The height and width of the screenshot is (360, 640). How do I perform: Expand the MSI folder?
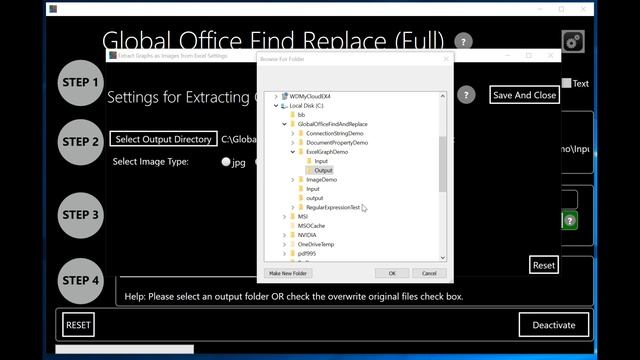click(284, 217)
